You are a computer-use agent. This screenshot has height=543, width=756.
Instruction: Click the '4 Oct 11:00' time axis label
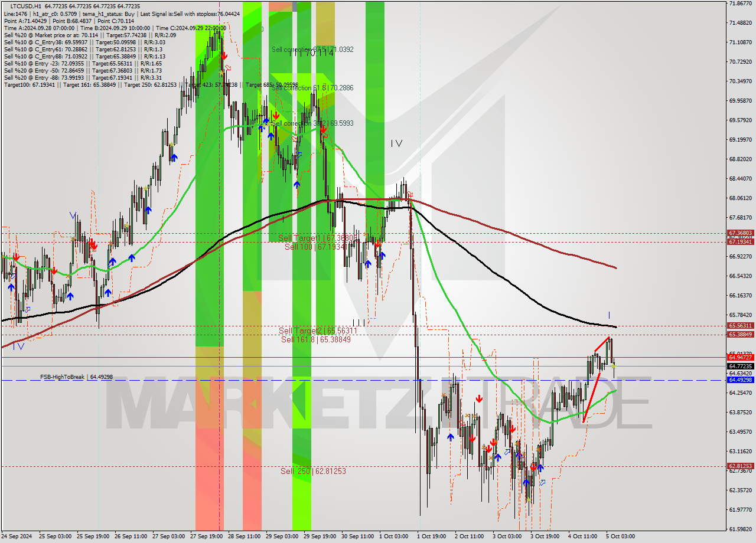coord(582,537)
